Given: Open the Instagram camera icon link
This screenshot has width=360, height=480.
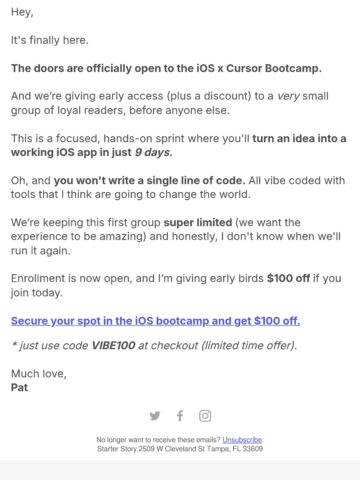Looking at the screenshot, I should 205,416.
